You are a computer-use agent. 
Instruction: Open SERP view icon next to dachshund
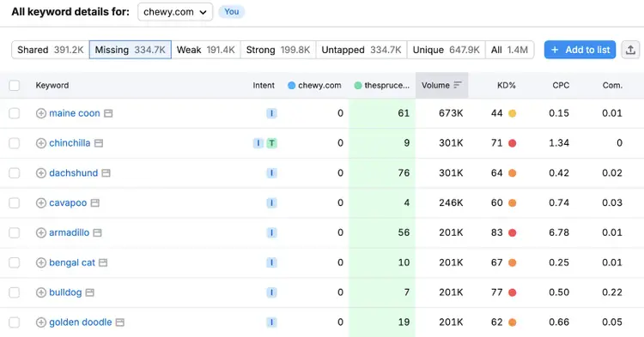pyautogui.click(x=106, y=173)
